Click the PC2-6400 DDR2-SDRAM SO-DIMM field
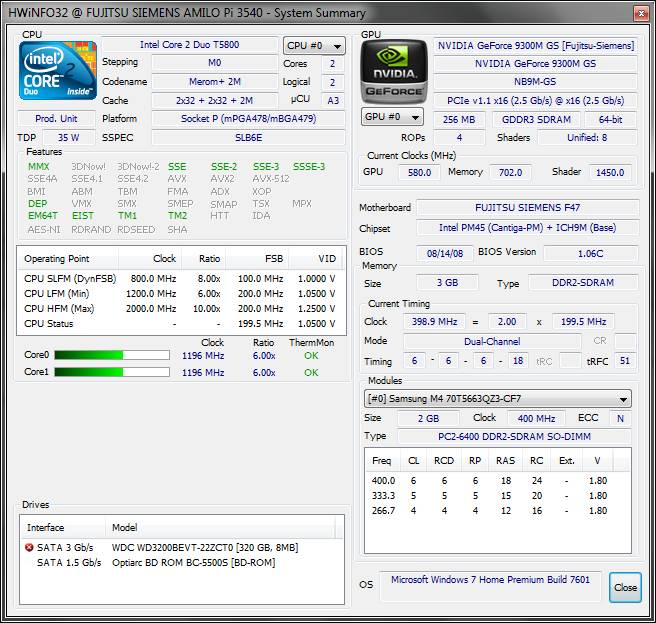 [x=514, y=437]
